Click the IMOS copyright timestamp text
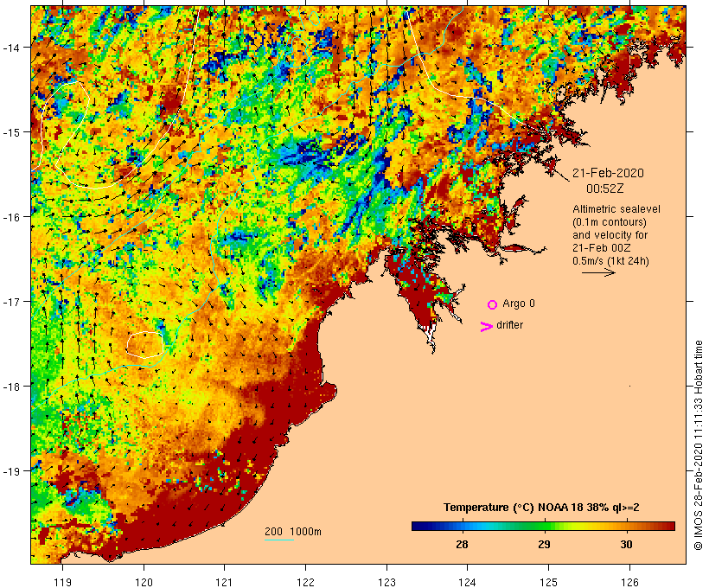This screenshot has height=588, width=709. click(x=699, y=445)
